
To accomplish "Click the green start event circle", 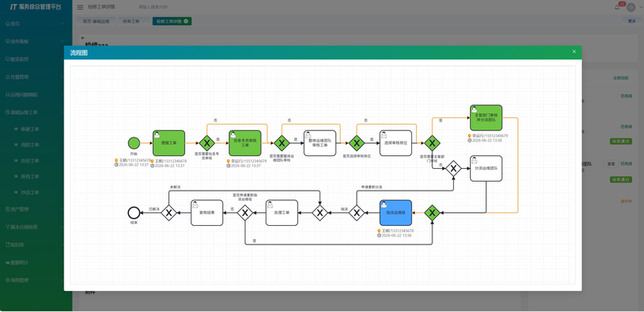I will [x=134, y=143].
